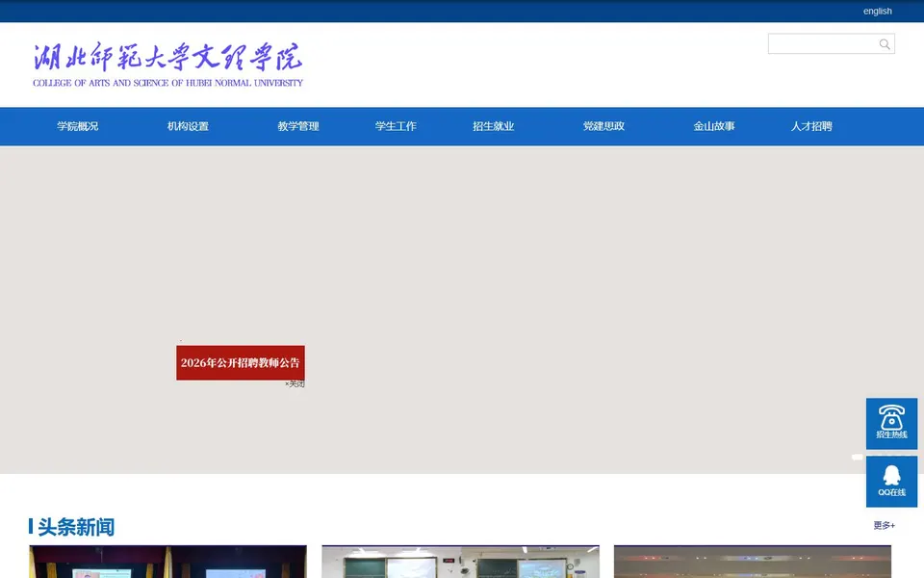924x578 pixels.
Task: Open the 教学管理 menu
Action: 298,126
